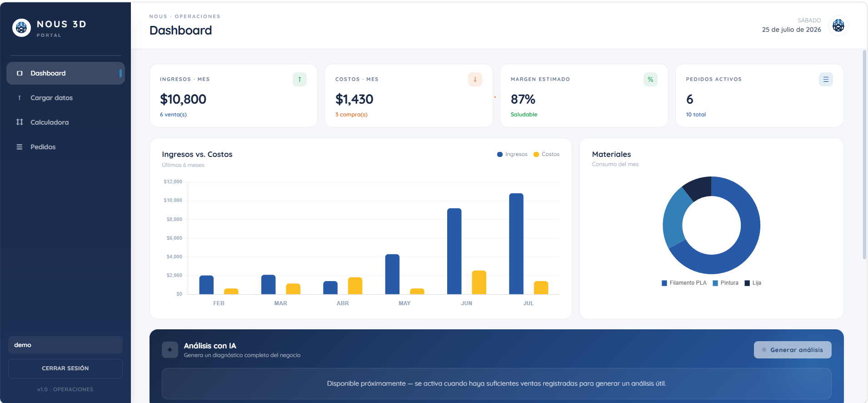Click the NOUS 3D logo in sidebar

(x=21, y=28)
